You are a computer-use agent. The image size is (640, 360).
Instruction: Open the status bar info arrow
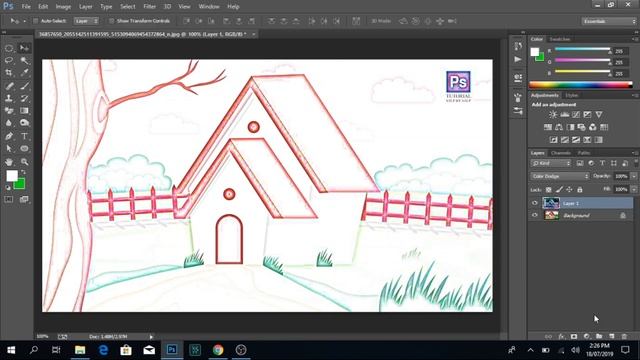point(151,337)
